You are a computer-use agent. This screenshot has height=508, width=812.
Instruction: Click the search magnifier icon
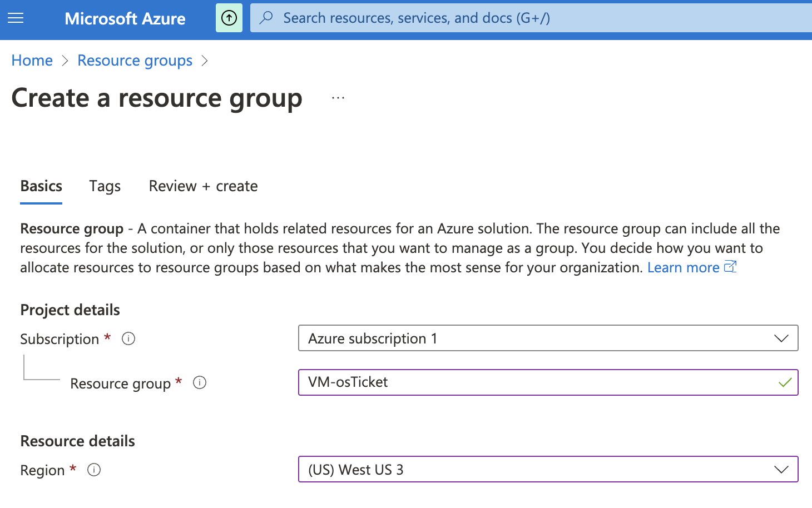click(x=266, y=18)
